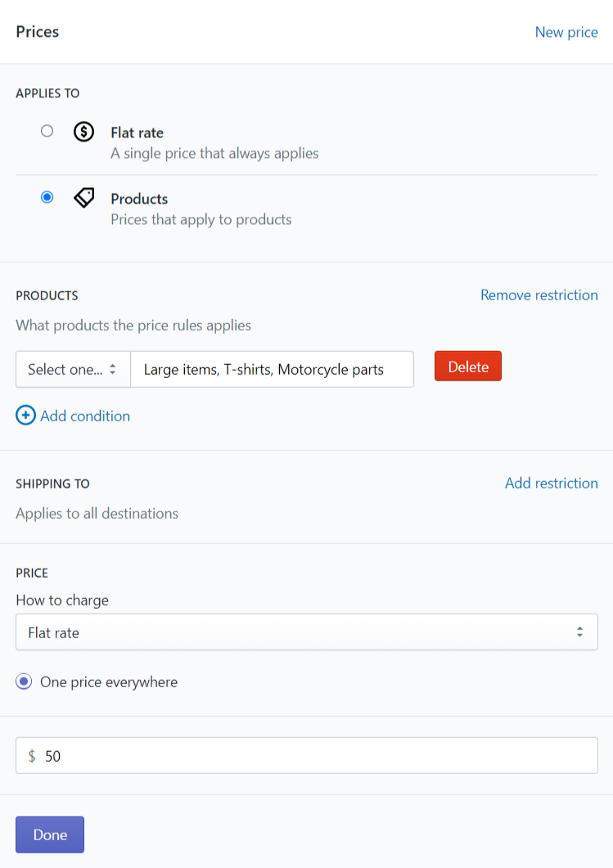Click the arrows icon on How to charge
613x868 pixels.
(579, 632)
